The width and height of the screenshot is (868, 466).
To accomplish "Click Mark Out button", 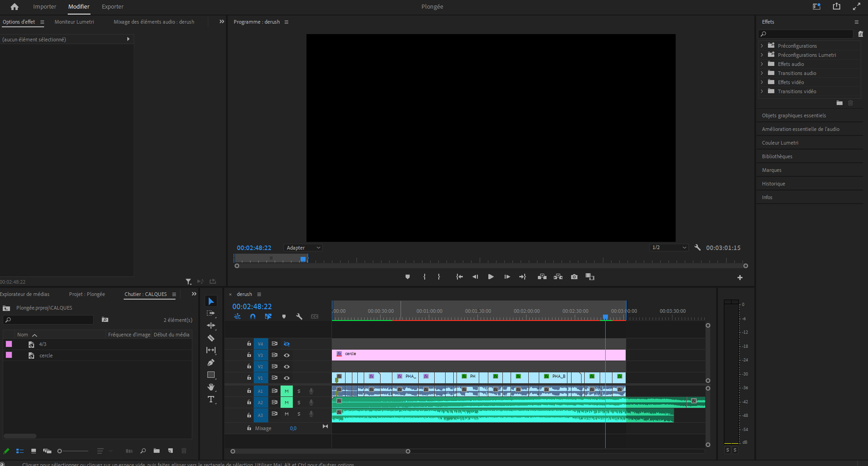I will pyautogui.click(x=439, y=277).
